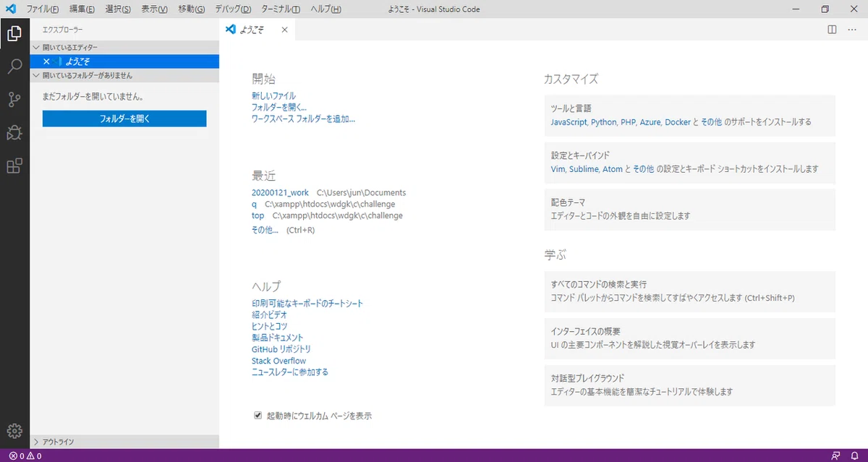Open the 製品ドキュメント link

pos(277,338)
